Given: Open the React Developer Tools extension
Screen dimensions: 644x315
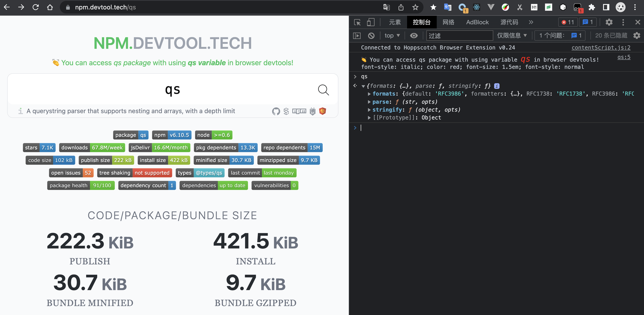Looking at the screenshot, I should (477, 7).
